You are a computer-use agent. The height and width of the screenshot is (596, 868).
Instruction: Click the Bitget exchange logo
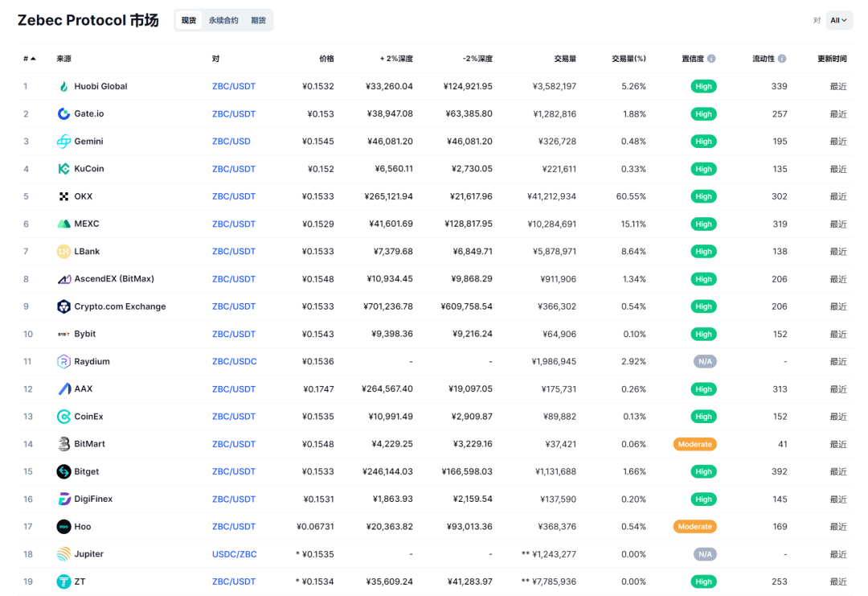coord(63,471)
